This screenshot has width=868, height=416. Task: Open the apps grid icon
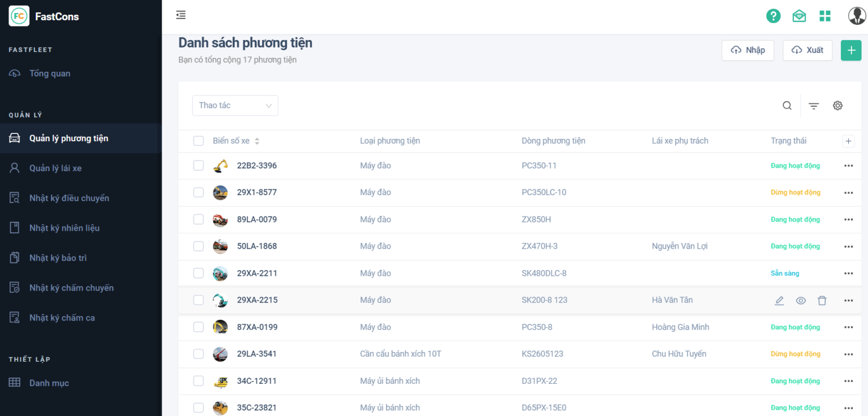pyautogui.click(x=825, y=16)
